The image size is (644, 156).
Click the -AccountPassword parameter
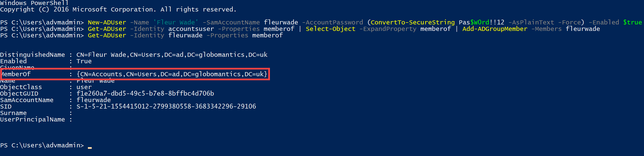[332, 22]
